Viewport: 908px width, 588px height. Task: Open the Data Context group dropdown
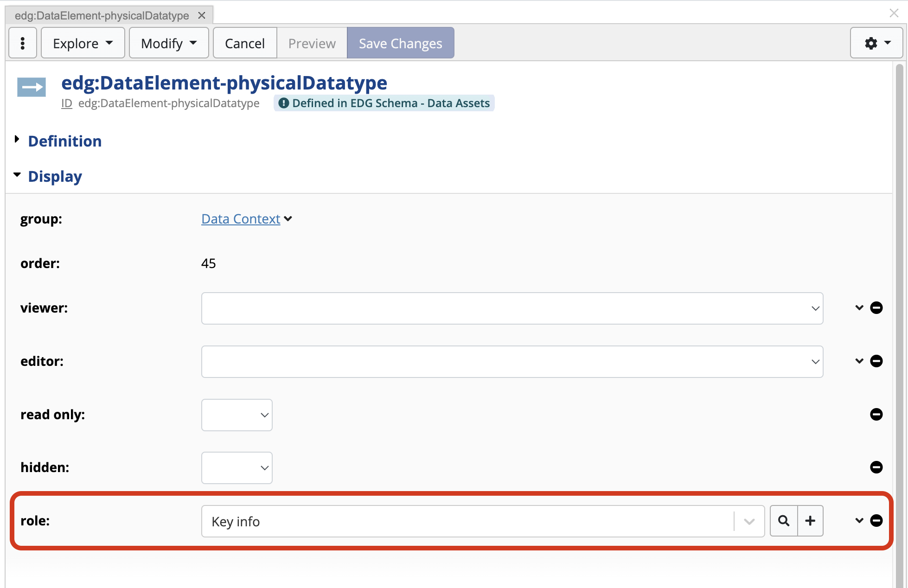[x=288, y=218]
